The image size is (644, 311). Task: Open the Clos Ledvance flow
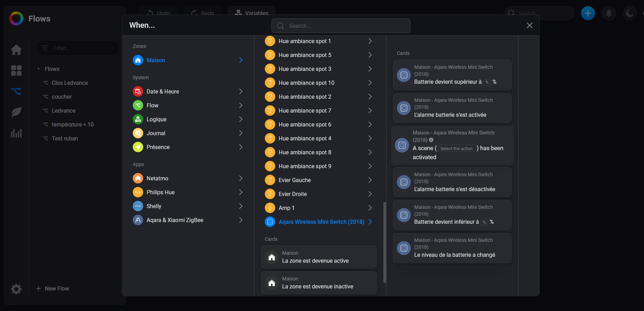[70, 83]
